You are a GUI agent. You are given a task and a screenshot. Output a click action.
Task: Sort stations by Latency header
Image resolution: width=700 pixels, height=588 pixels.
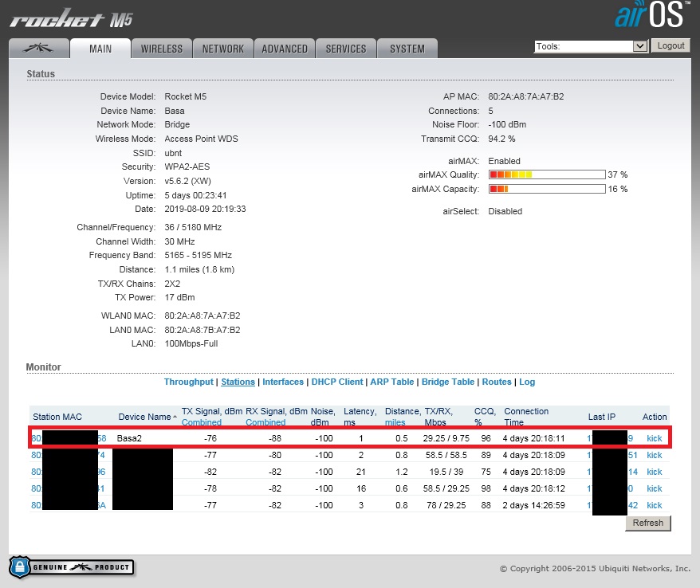coord(360,417)
